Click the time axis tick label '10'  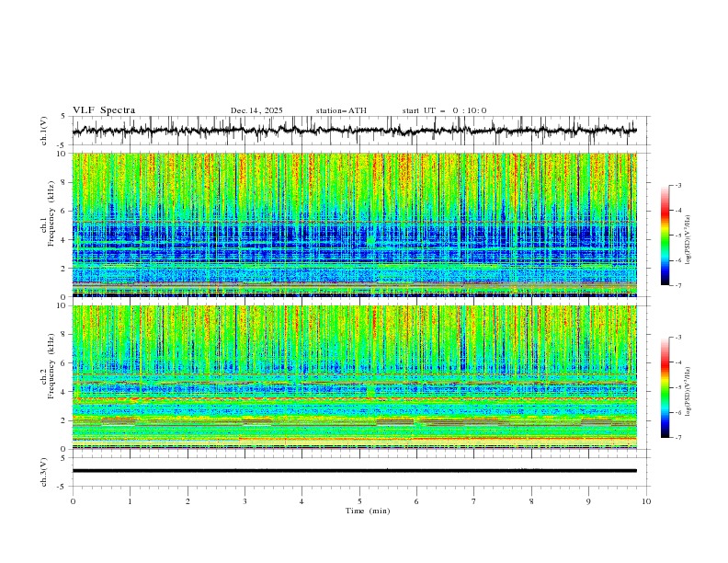pyautogui.click(x=646, y=501)
